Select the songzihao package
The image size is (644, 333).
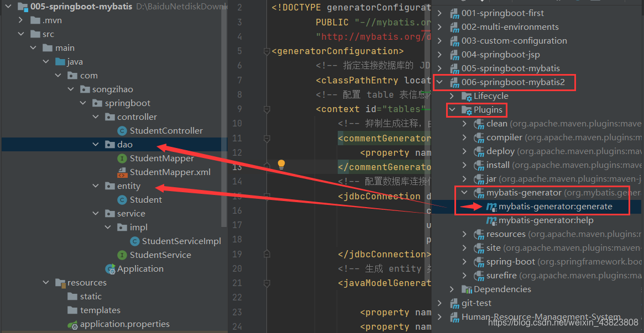click(x=113, y=89)
